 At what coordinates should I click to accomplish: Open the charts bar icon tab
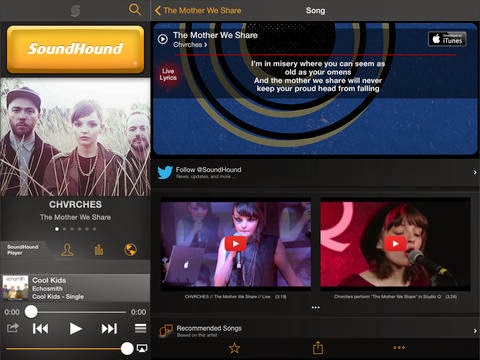point(99,250)
